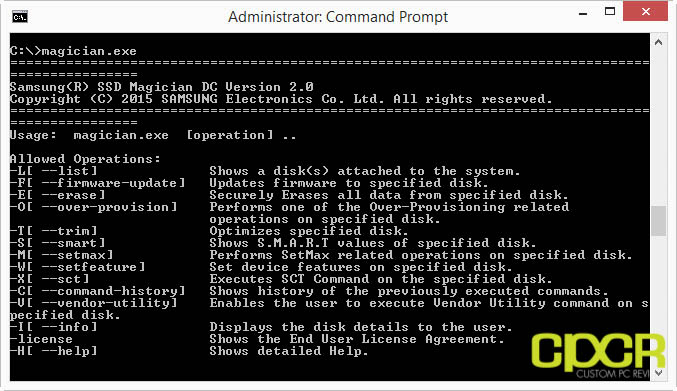The width and height of the screenshot is (677, 391).
Task: Click the scrollbar down arrow
Action: click(658, 372)
